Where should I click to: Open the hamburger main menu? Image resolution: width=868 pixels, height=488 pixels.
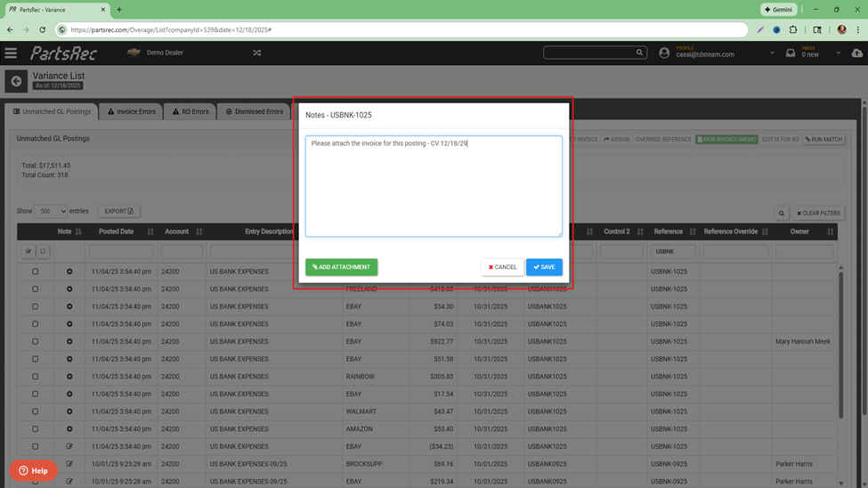tap(11, 53)
